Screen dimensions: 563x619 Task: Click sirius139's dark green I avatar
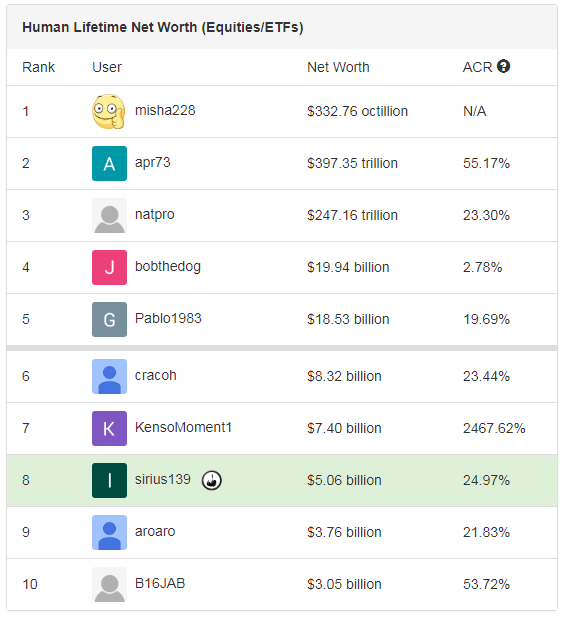coord(109,480)
